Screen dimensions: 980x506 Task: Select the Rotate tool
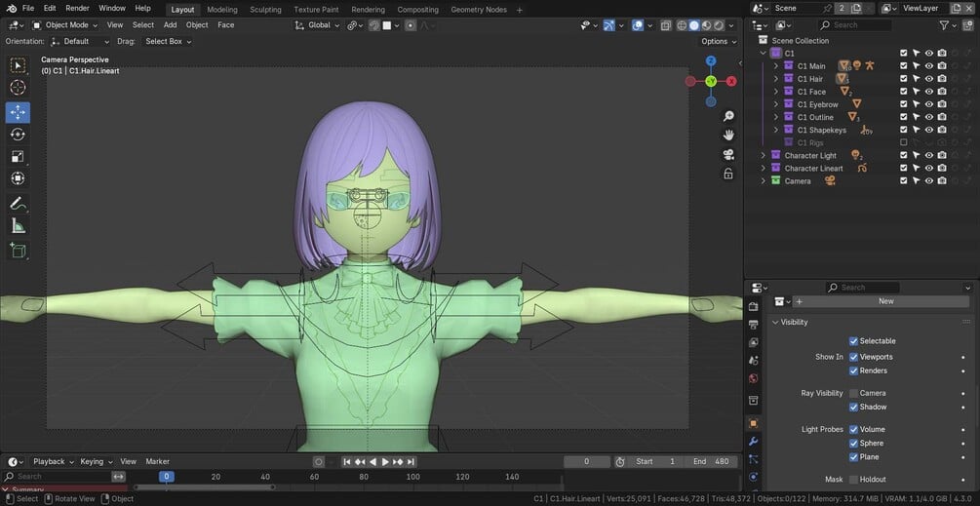pos(18,135)
